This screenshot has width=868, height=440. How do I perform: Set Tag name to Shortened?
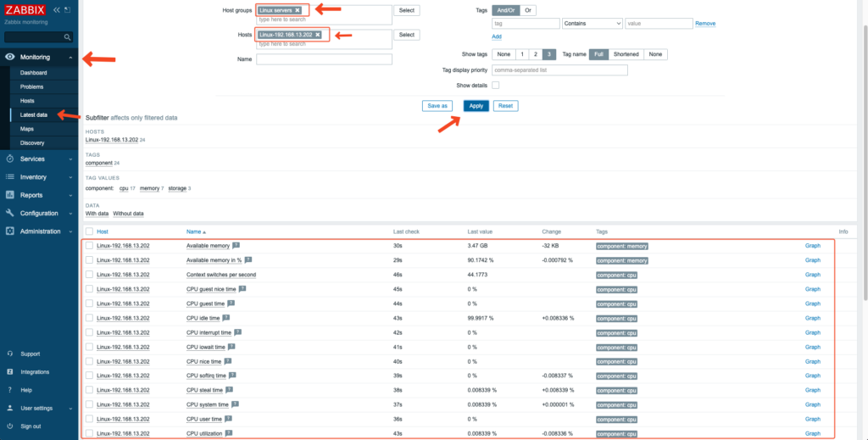(626, 54)
